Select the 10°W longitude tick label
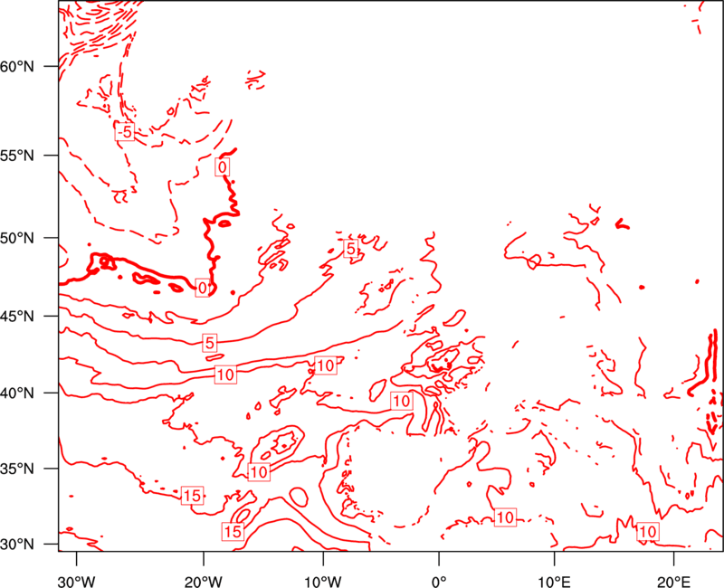 pos(323,582)
